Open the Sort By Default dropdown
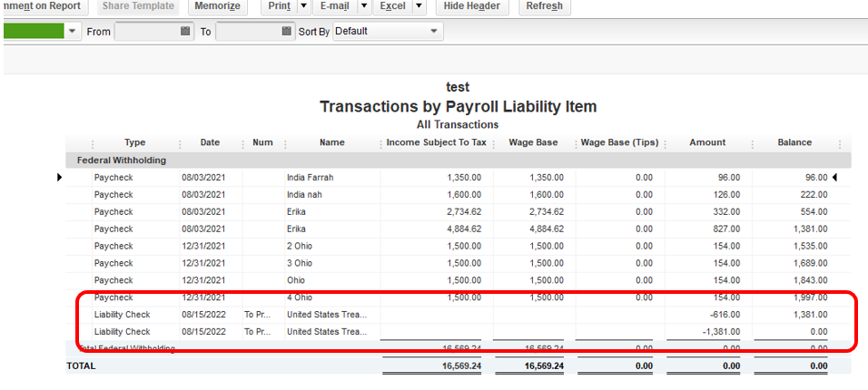Viewport: 868px width, 390px height. (x=388, y=32)
